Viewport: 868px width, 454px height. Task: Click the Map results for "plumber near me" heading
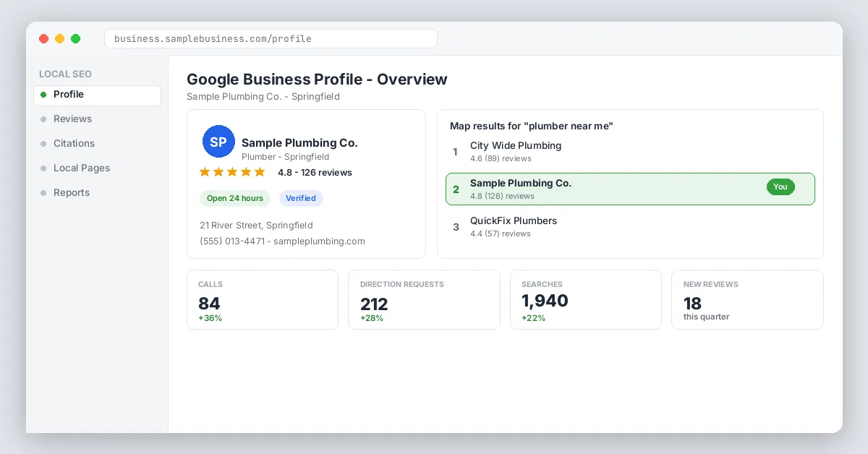click(532, 127)
